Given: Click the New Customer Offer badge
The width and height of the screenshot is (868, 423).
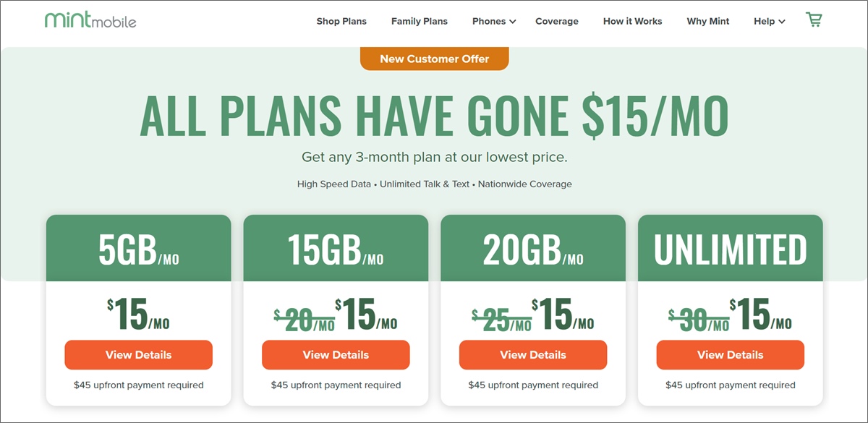Looking at the screenshot, I should click(x=435, y=59).
